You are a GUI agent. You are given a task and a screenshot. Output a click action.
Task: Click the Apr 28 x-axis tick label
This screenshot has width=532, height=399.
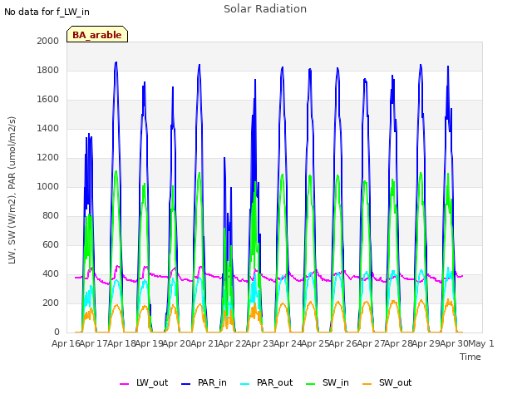tap(398, 343)
